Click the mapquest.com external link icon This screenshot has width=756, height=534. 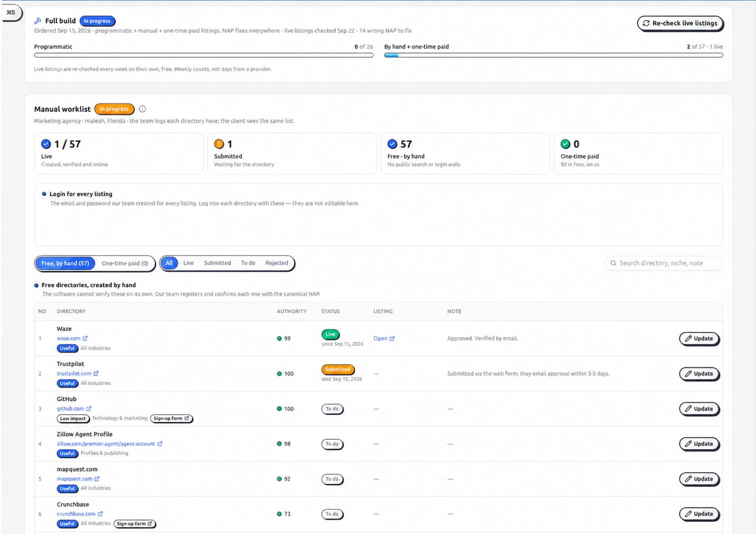point(97,479)
